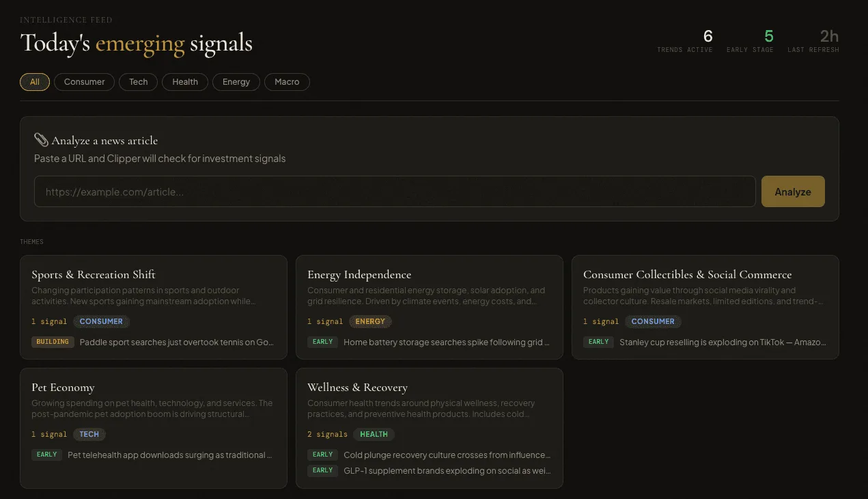Open the Stanley cup reselling signal
The height and width of the screenshot is (499, 868).
723,342
